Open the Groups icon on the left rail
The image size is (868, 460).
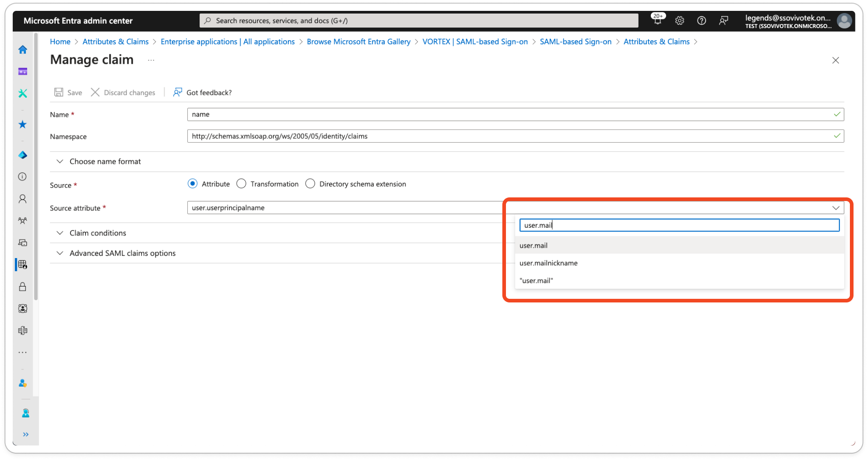coord(22,220)
